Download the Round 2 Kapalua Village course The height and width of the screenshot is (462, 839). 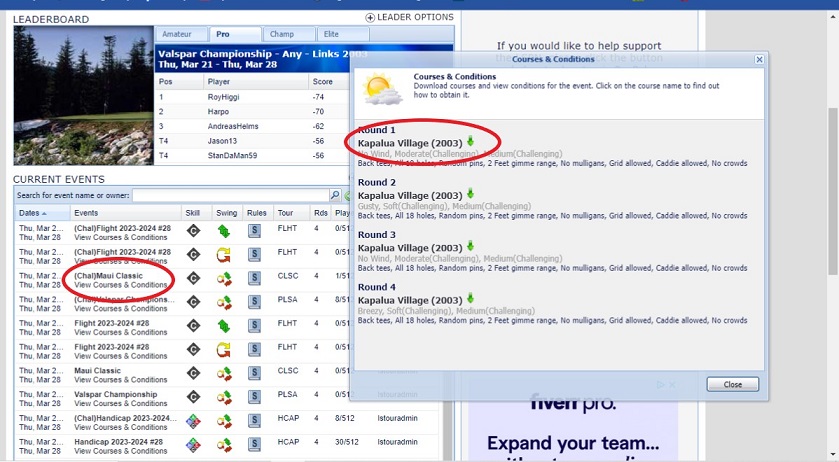pos(470,194)
